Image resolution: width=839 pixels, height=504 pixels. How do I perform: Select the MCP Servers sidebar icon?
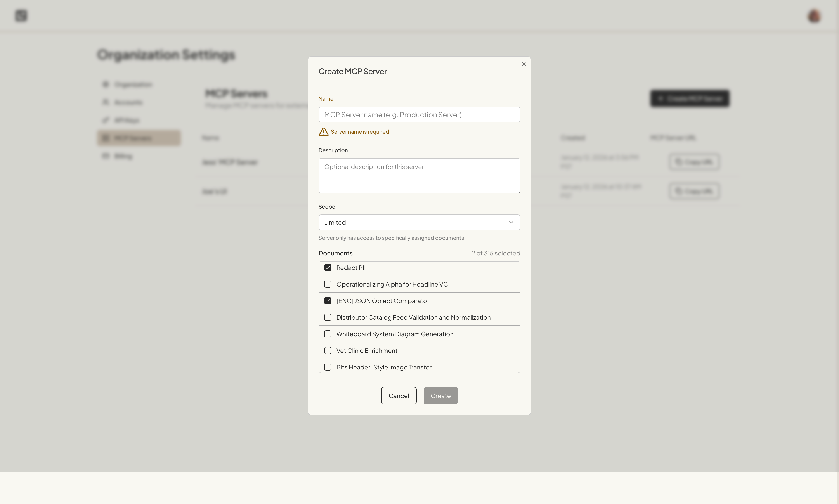pos(106,138)
